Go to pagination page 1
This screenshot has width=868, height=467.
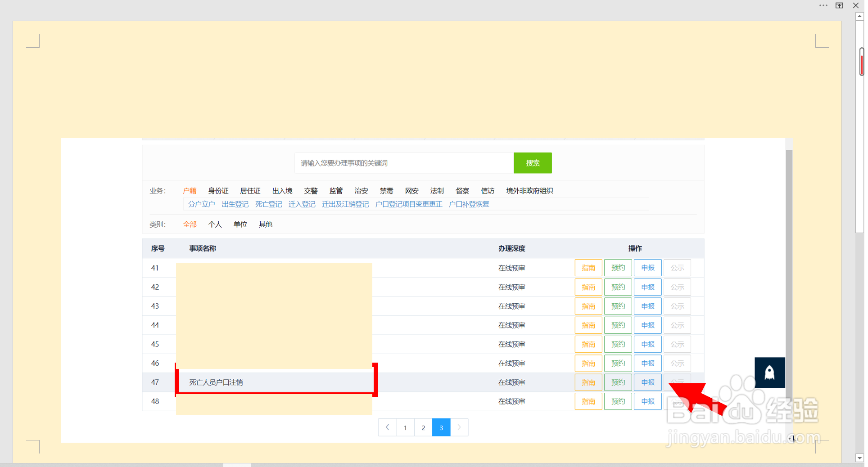405,427
